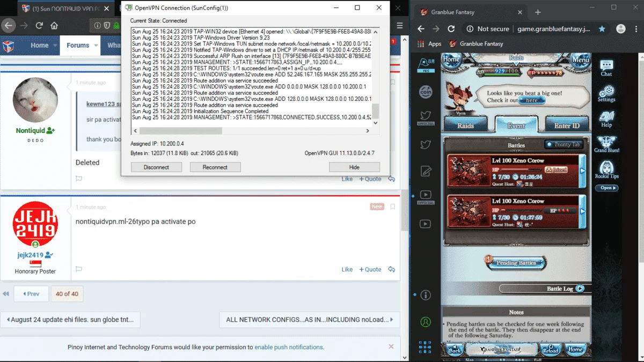Open Pending Battles in Granblue
Screen dimensions: 644x362
515,262
